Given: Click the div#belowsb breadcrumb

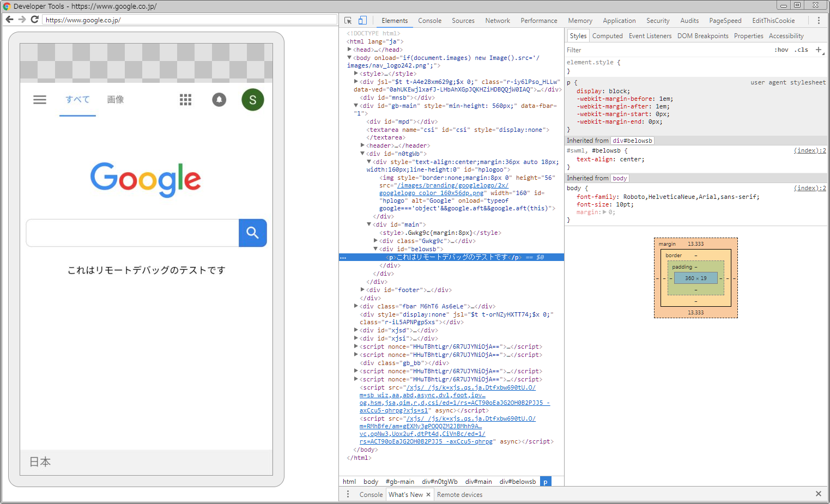Looking at the screenshot, I should [518, 482].
